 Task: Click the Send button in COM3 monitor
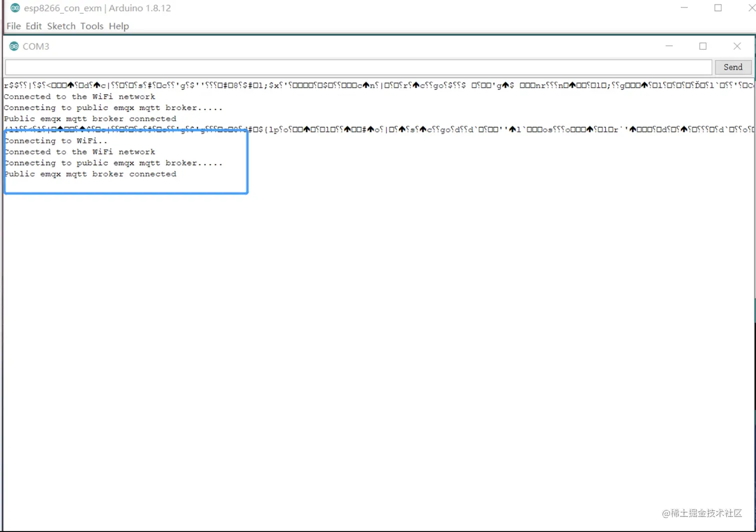click(733, 67)
